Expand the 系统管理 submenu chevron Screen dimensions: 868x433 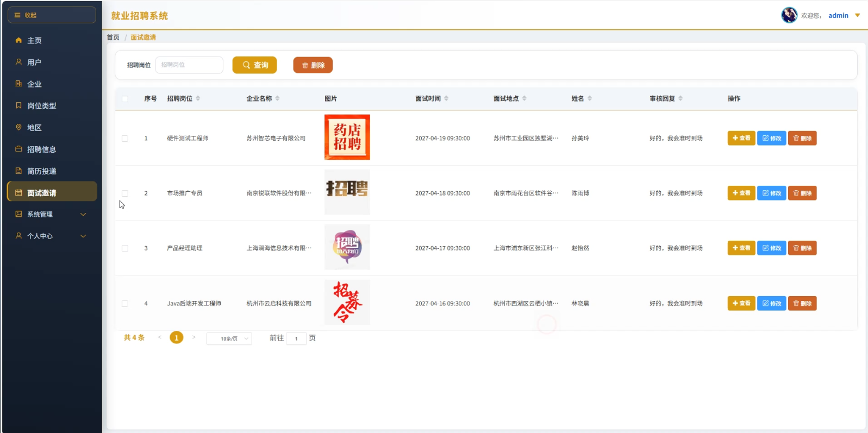point(83,214)
